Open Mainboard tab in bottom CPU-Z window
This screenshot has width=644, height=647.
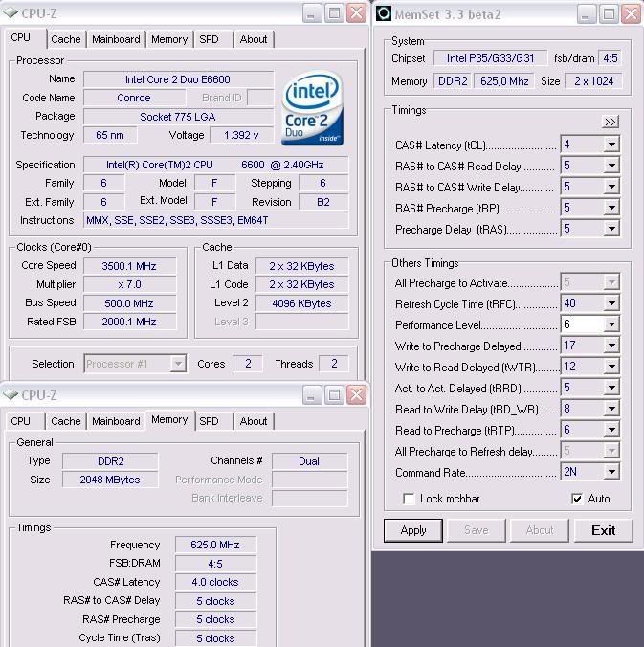tap(116, 421)
